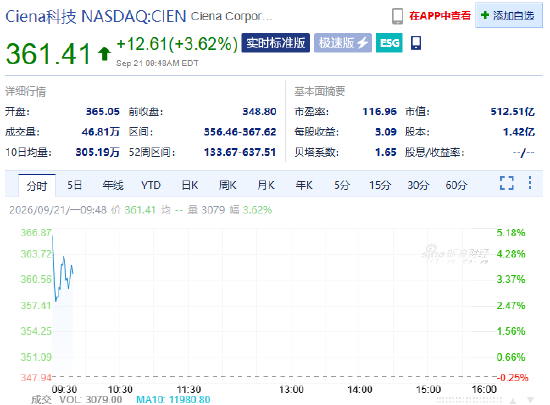Switch to the 5分 chart
This screenshot has width=550, height=405.
(x=342, y=185)
